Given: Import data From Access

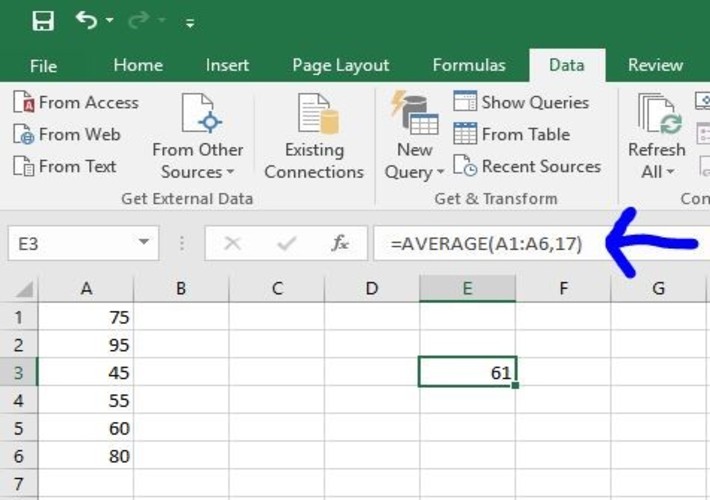Looking at the screenshot, I should (x=76, y=102).
